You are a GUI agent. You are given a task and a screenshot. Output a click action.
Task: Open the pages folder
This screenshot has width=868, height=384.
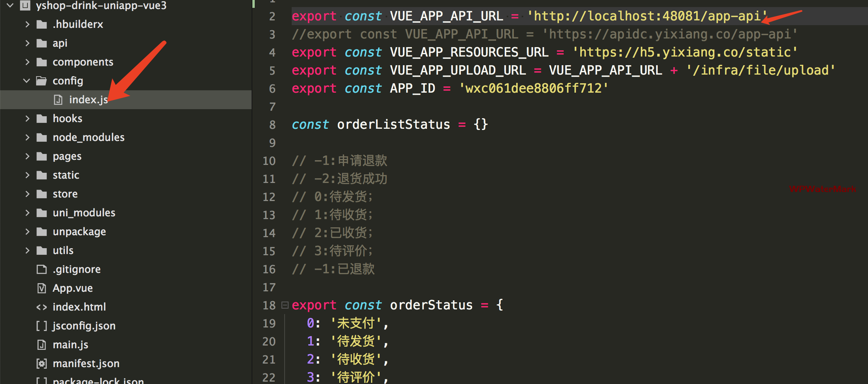[x=67, y=156]
